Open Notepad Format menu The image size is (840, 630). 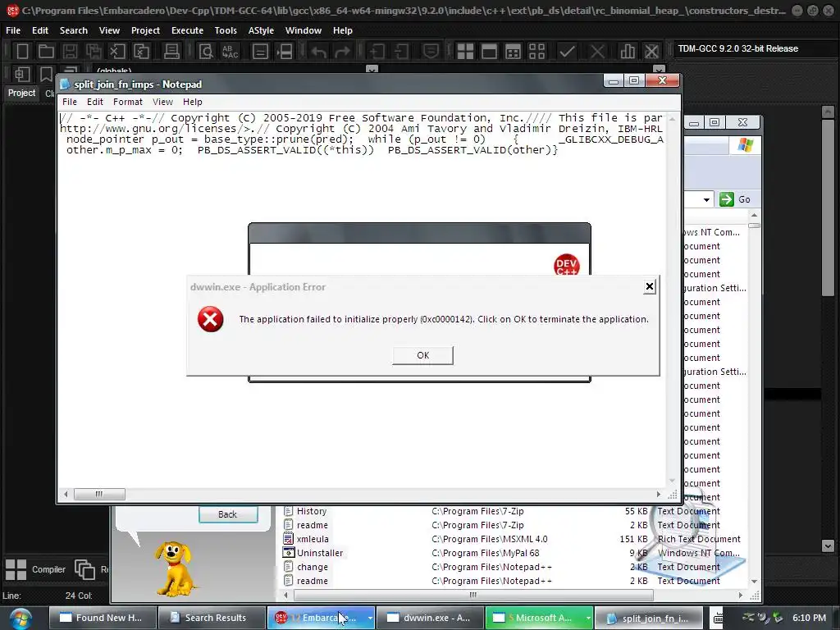point(127,102)
